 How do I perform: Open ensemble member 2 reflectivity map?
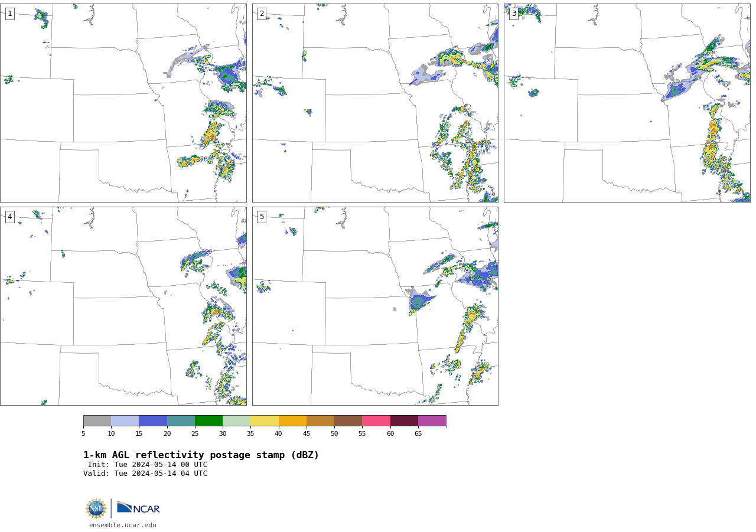click(375, 103)
